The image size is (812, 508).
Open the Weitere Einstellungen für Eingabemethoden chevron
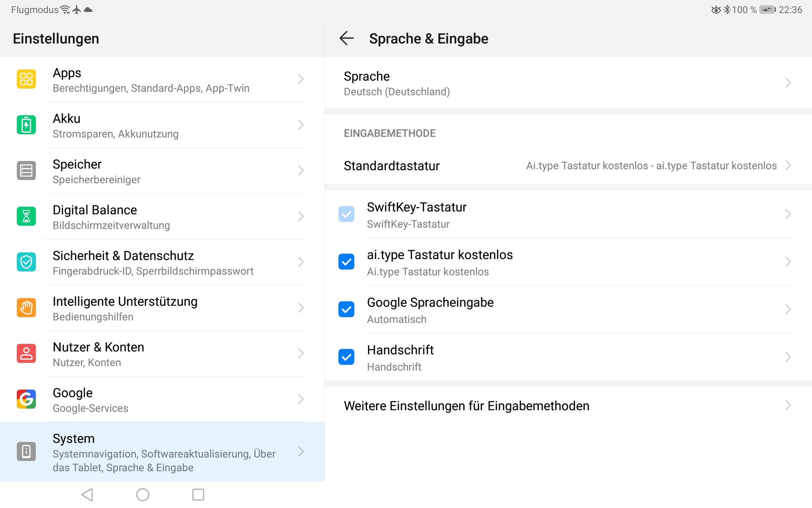click(788, 406)
